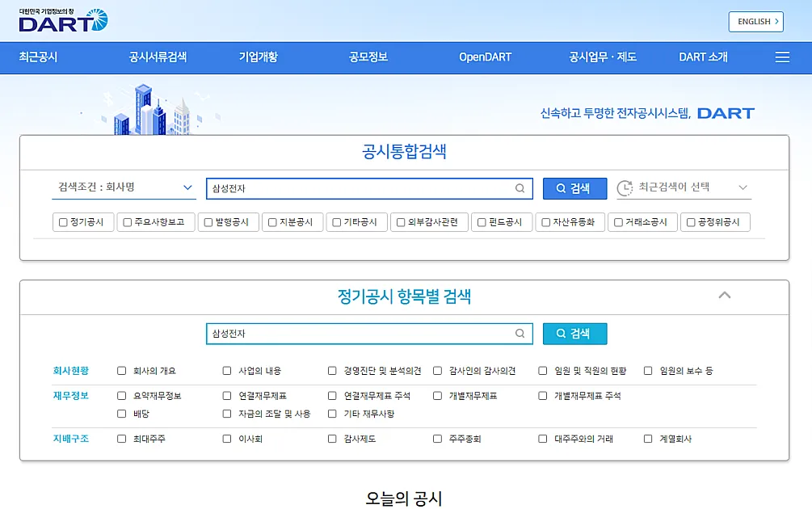Check 이사회 checkbox
This screenshot has height=509, width=812.
coord(227,439)
